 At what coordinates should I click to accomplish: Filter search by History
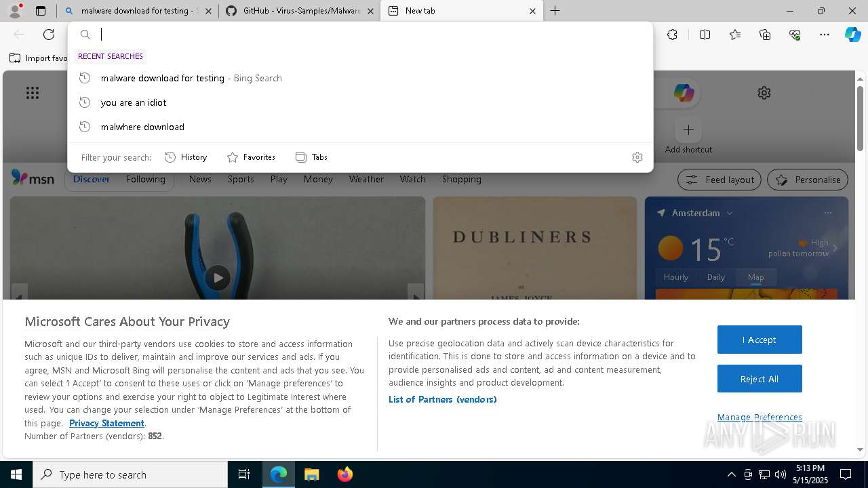click(186, 157)
